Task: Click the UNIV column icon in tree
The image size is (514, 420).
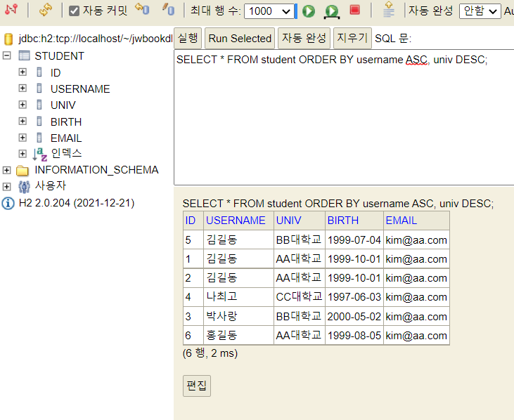Action: pos(39,105)
